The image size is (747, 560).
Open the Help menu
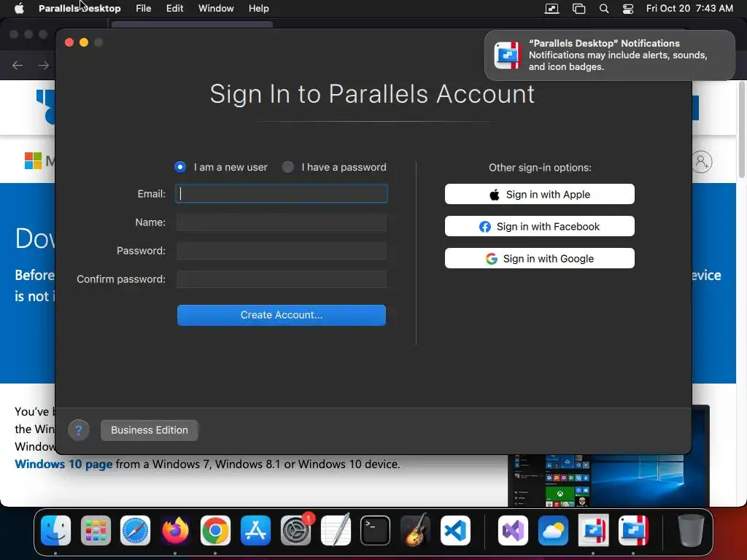[259, 9]
